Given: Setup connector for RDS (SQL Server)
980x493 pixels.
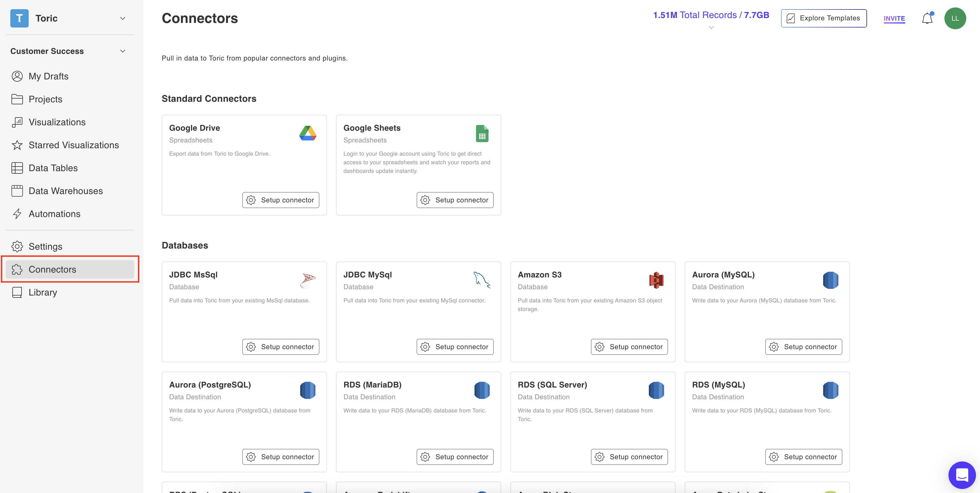Looking at the screenshot, I should [629, 457].
